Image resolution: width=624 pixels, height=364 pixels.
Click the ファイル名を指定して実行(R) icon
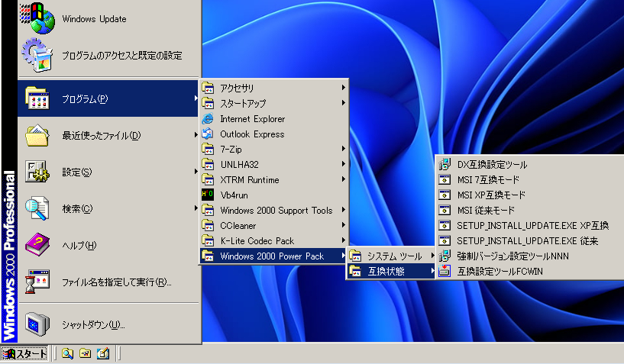[x=37, y=282]
